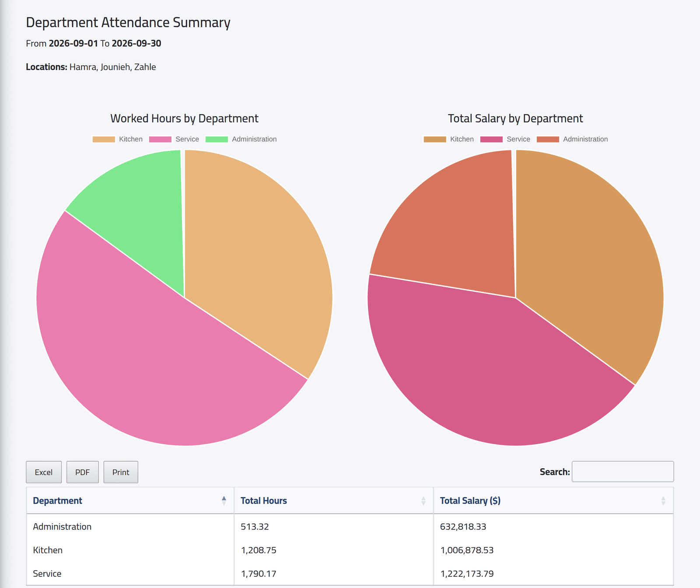Click the Excel export button

(x=44, y=472)
